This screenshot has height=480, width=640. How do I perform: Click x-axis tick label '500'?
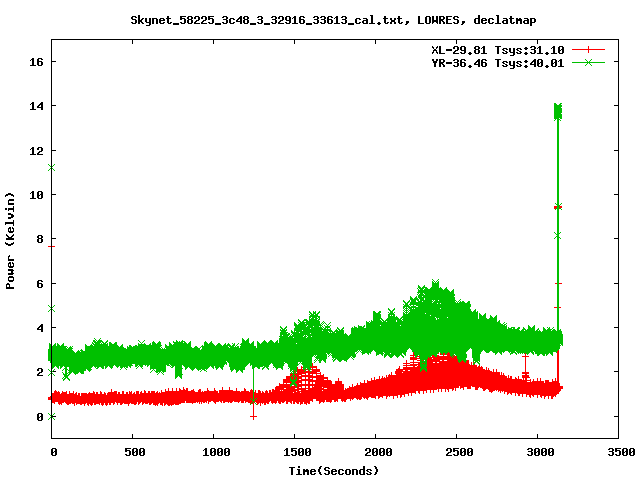click(x=134, y=452)
